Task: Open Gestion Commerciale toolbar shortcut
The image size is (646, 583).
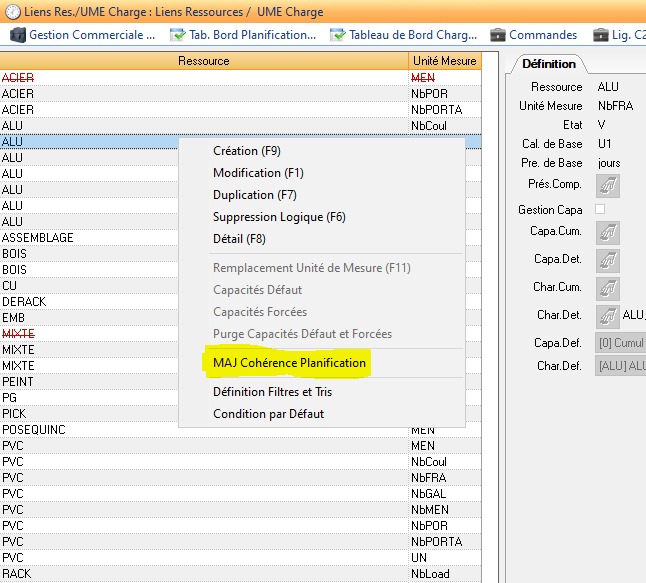Action: point(83,35)
